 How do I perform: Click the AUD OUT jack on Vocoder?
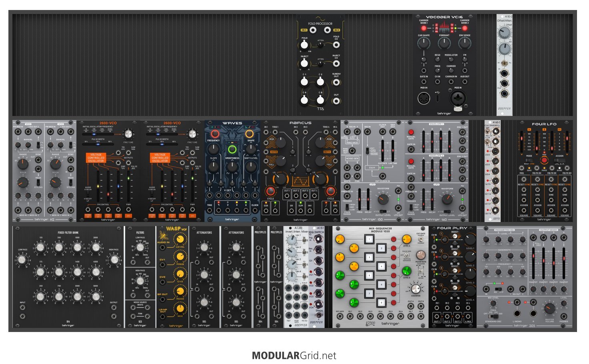465,82
